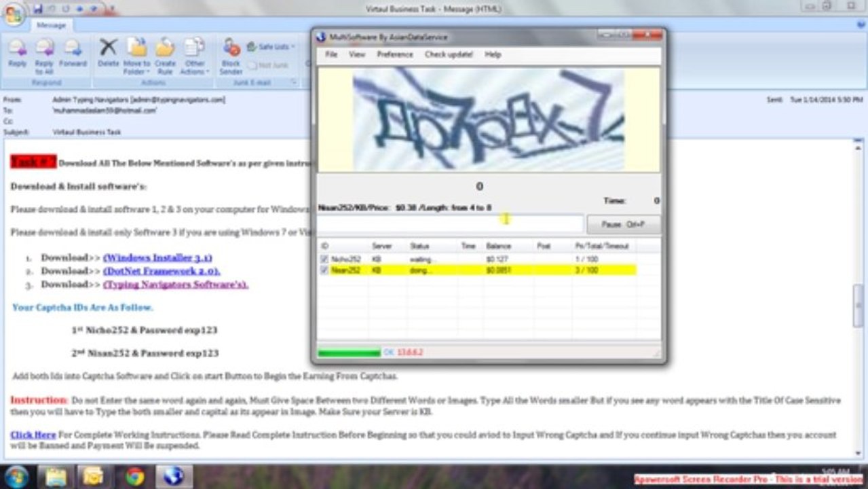Open the Other Actions dropdown
This screenshot has height=489, width=868.
[194, 55]
